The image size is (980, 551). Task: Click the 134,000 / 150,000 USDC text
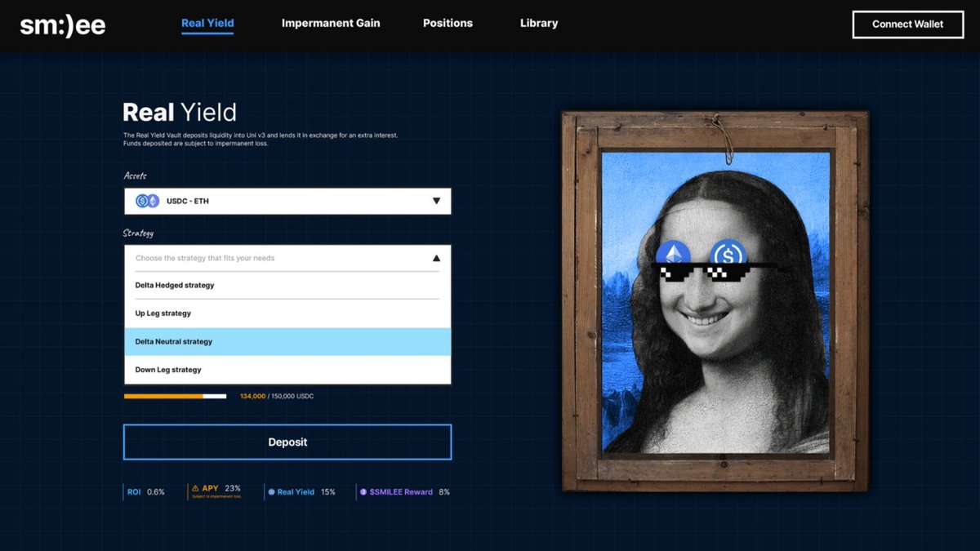tap(277, 396)
